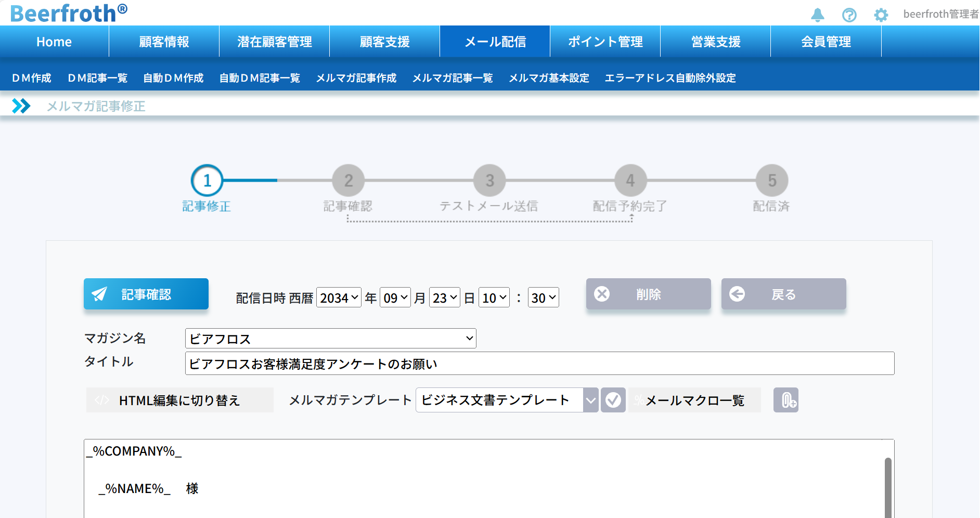Go to メルマガ記事一覧 submenu
Image resolution: width=980 pixels, height=518 pixels.
coord(452,78)
